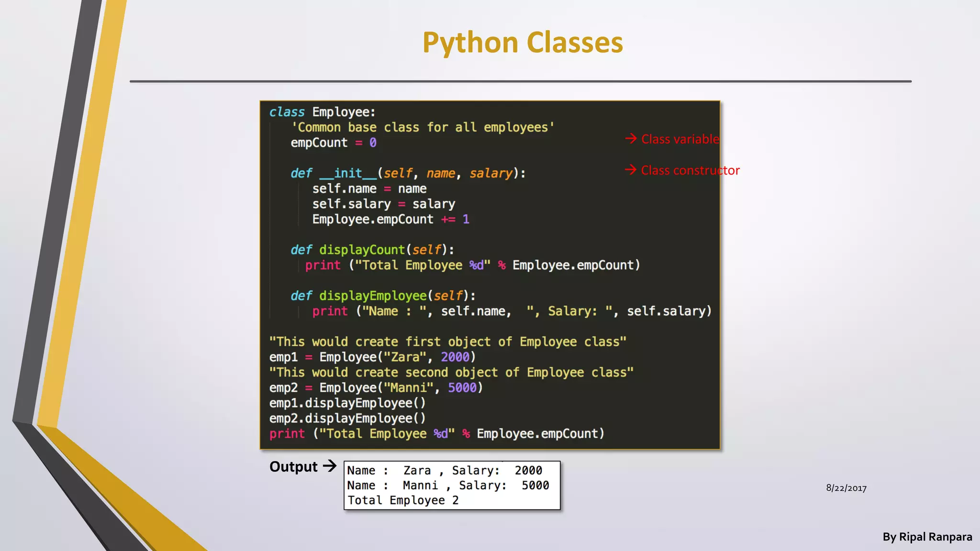Click the 'create second object of Employee class' string
980x551 pixels.
coord(451,372)
